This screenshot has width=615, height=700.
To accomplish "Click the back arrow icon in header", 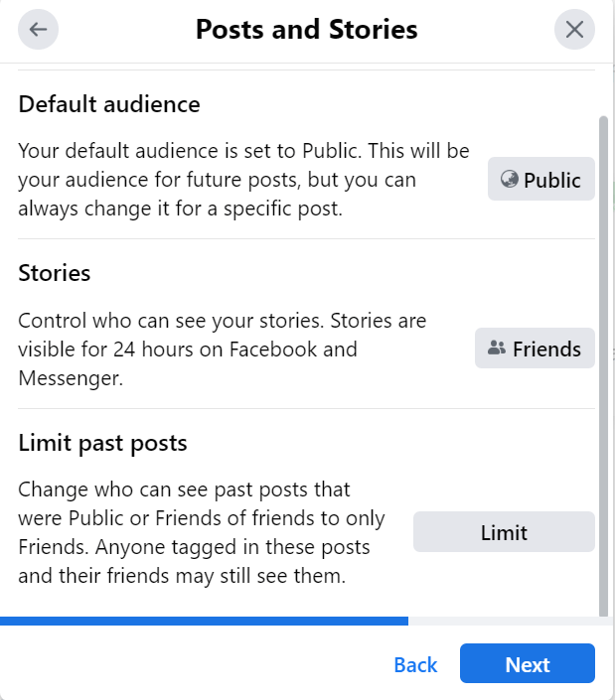I will pos(38,30).
